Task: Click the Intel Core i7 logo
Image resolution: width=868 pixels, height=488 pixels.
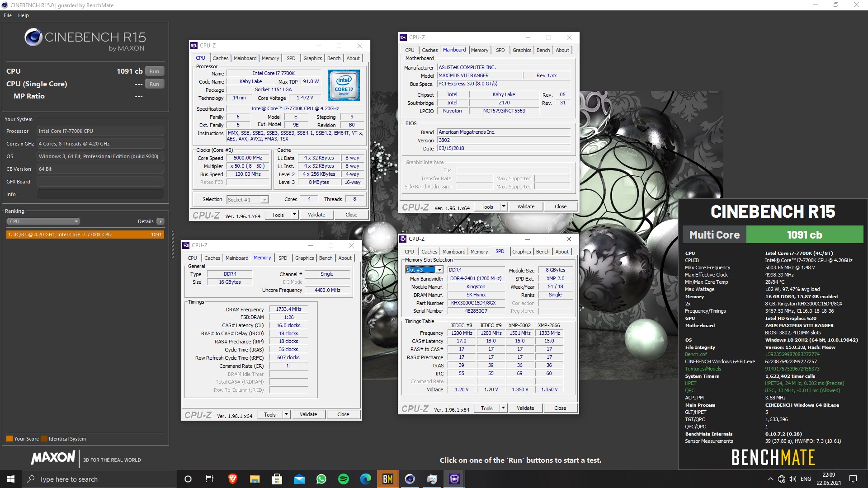Action: coord(344,85)
